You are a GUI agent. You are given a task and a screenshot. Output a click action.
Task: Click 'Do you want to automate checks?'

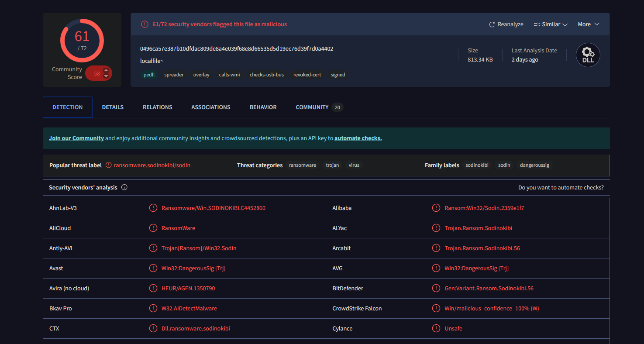pos(561,187)
